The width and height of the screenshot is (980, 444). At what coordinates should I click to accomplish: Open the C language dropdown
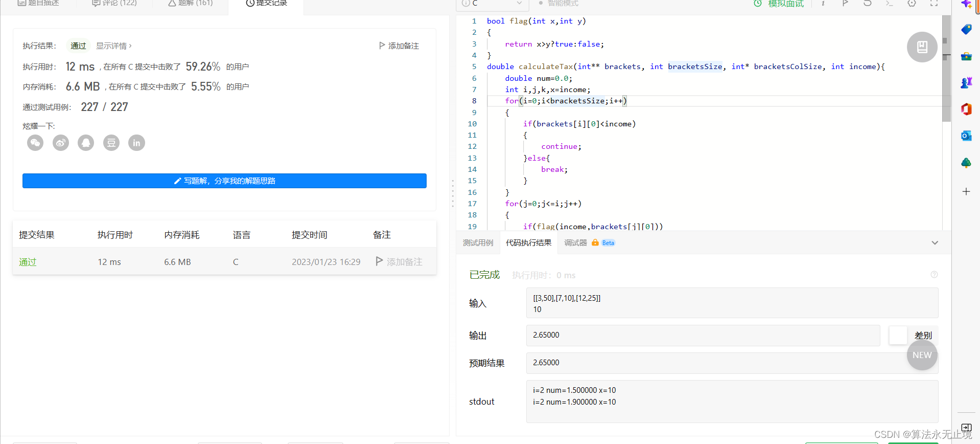492,3
